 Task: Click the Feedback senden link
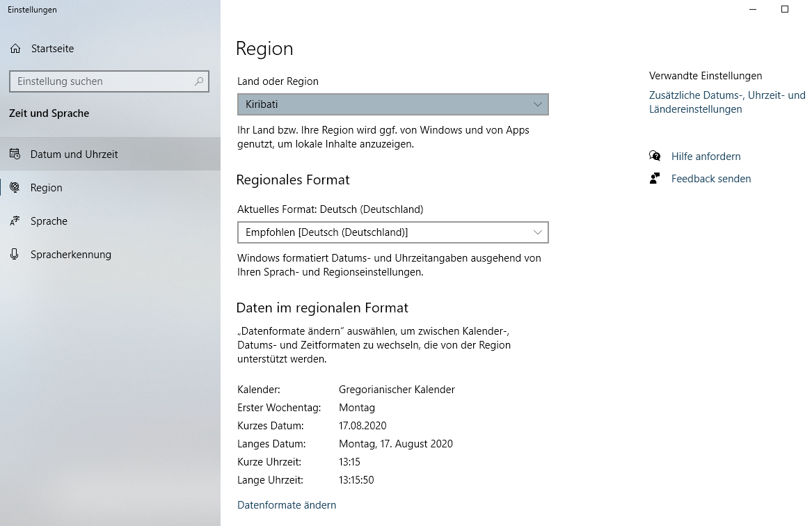click(x=711, y=179)
